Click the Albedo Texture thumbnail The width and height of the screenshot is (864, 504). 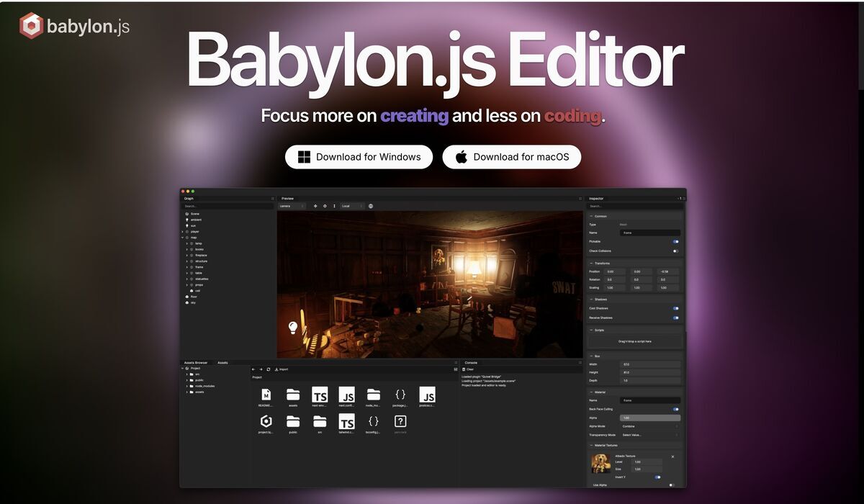pyautogui.click(x=601, y=463)
